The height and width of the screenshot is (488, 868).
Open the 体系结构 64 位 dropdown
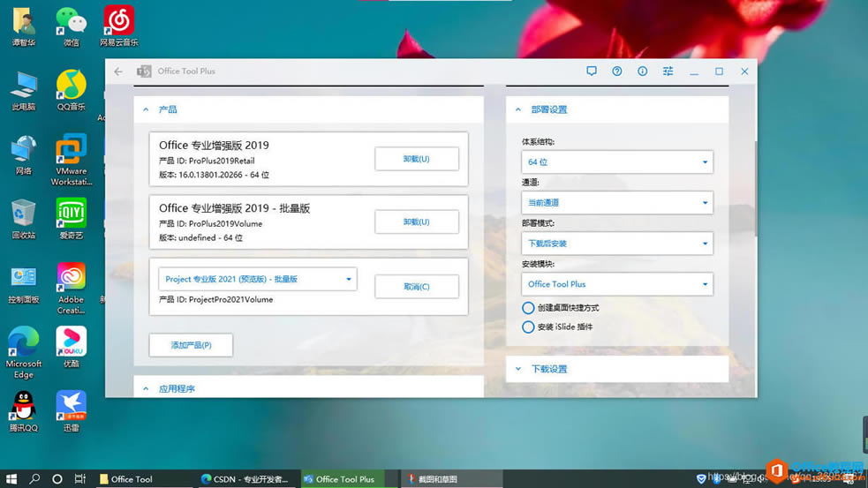click(616, 162)
